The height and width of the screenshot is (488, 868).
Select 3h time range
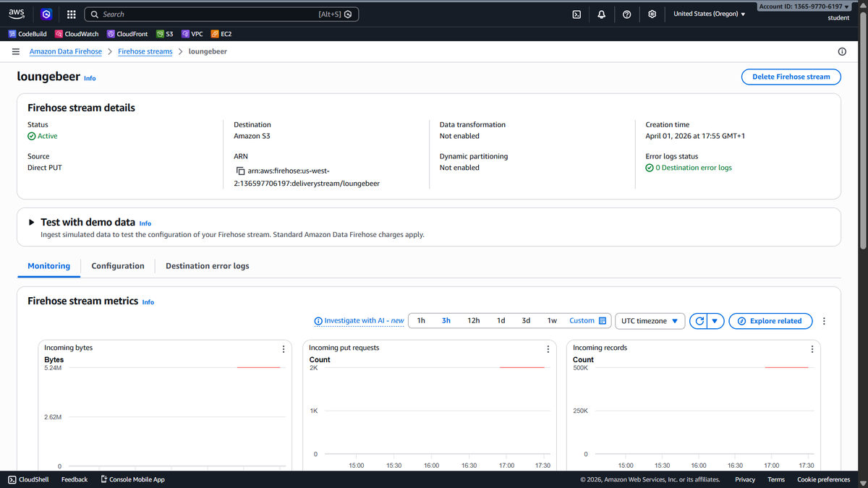tap(446, 320)
